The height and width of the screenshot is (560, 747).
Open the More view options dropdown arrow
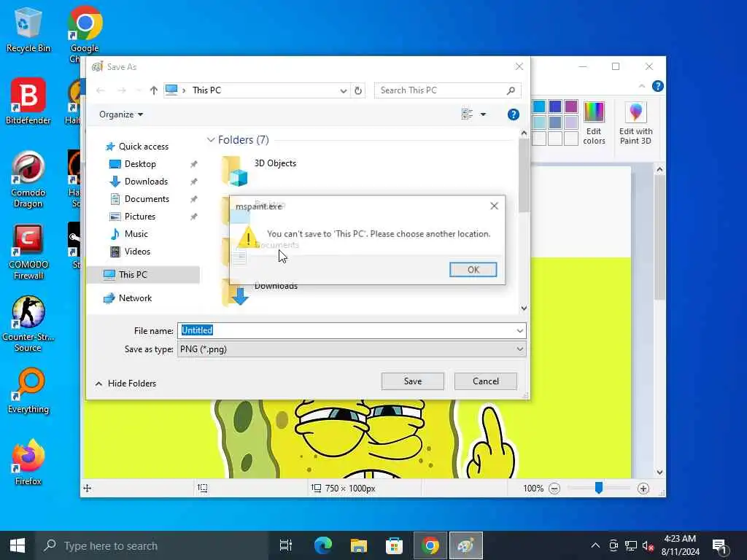coord(483,114)
